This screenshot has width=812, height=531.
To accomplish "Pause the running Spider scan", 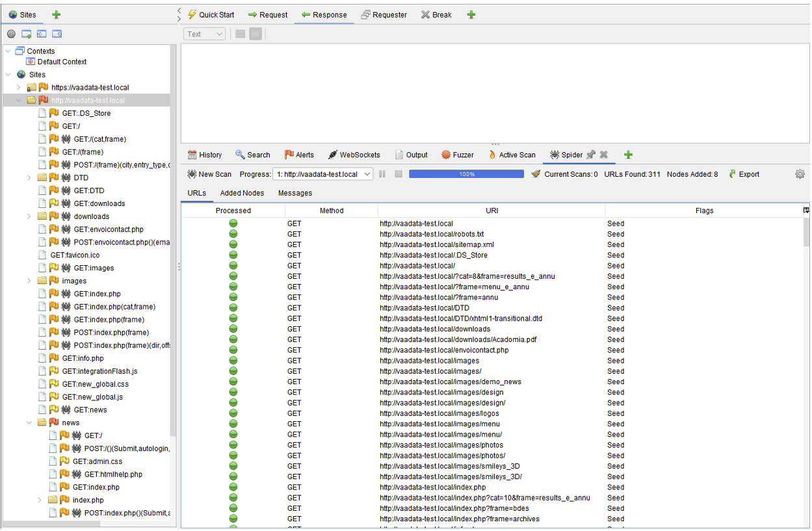I will pos(382,174).
